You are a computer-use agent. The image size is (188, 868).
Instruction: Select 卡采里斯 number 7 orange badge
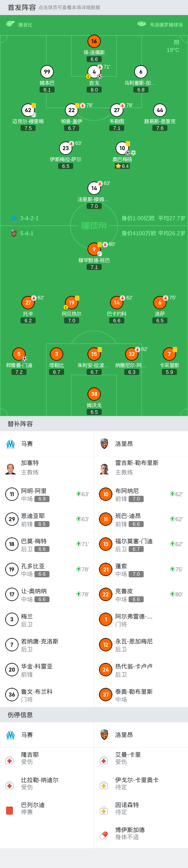click(169, 354)
